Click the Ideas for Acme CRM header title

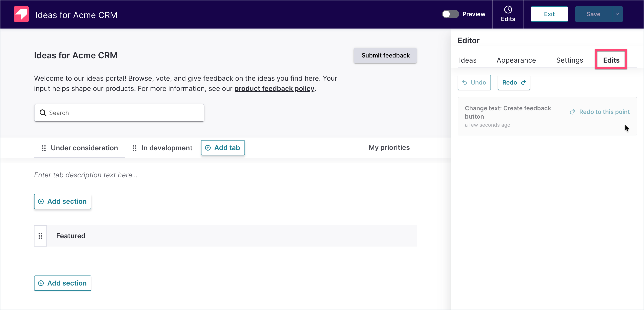pyautogui.click(x=76, y=15)
